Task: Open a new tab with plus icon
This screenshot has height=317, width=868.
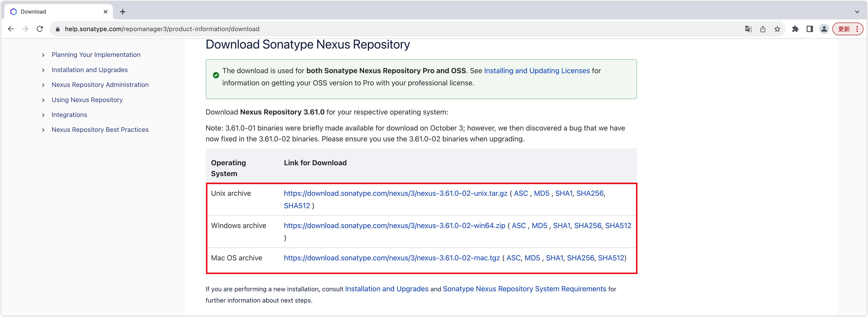Action: 123,12
